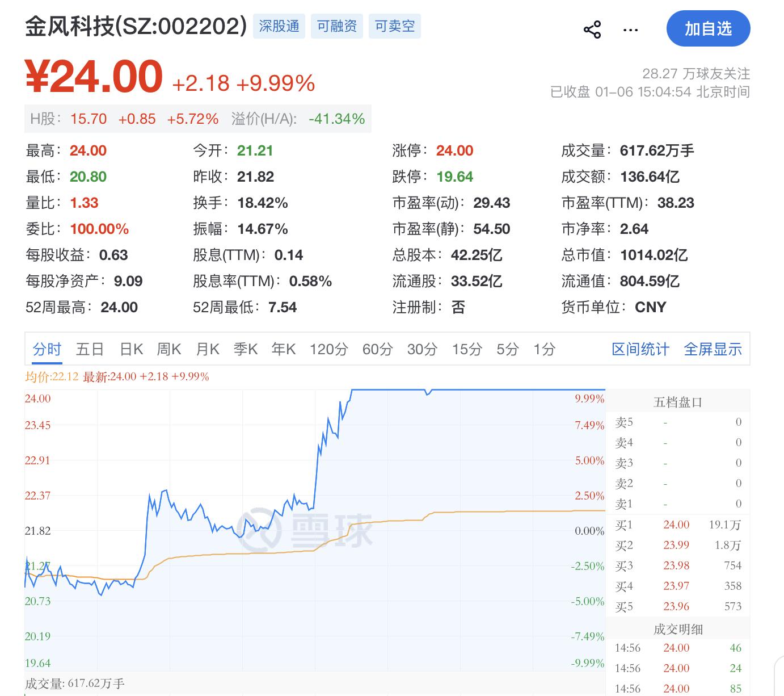Click the 每股净资产 value 9.09
Viewport: 784px width, 696px height.
[x=128, y=281]
